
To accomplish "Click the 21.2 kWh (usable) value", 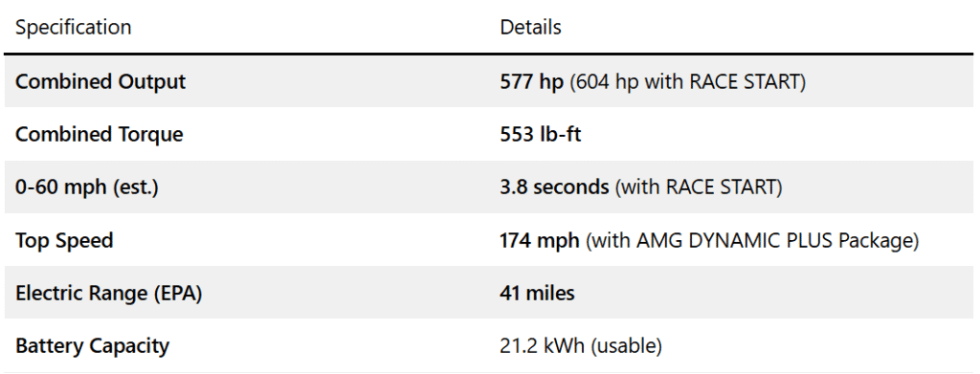I will tap(581, 346).
